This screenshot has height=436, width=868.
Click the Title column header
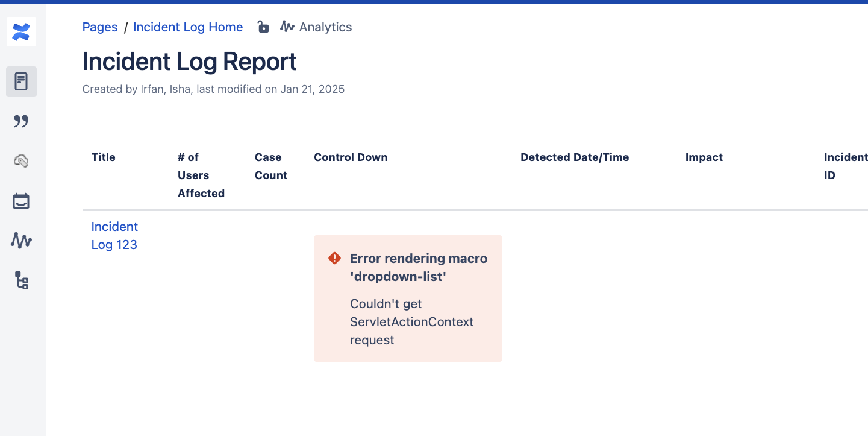point(103,157)
